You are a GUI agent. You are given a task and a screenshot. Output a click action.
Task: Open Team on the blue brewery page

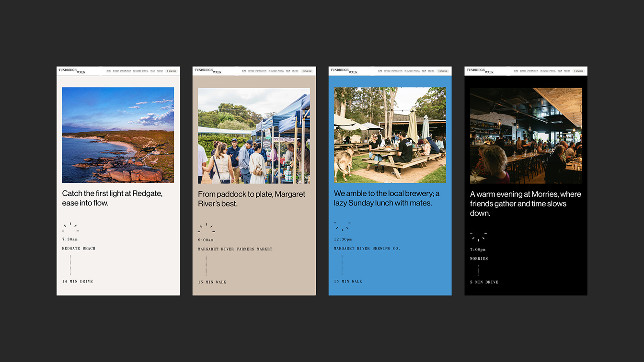[424, 71]
